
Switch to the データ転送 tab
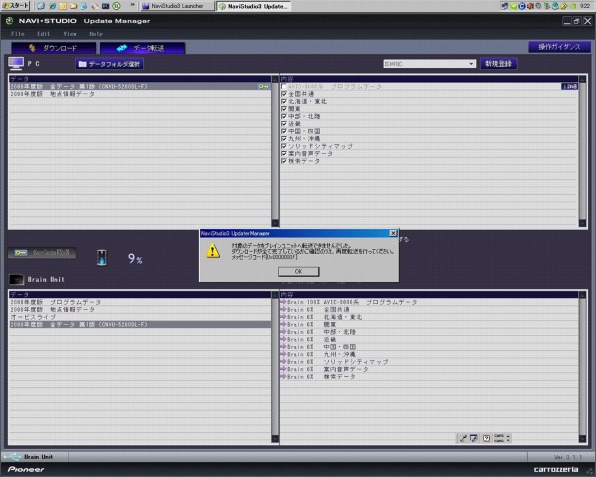(x=143, y=48)
